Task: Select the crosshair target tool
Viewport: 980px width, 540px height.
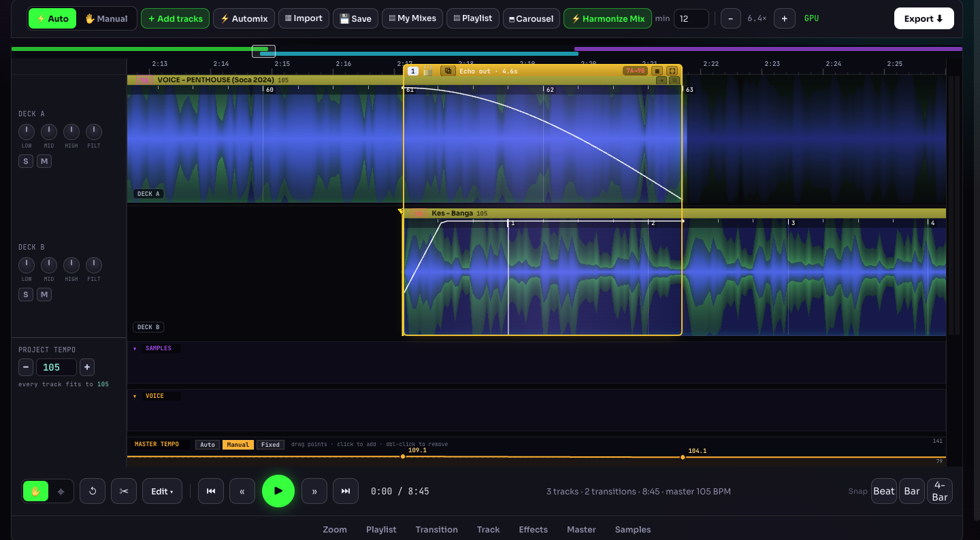Action: (x=61, y=491)
